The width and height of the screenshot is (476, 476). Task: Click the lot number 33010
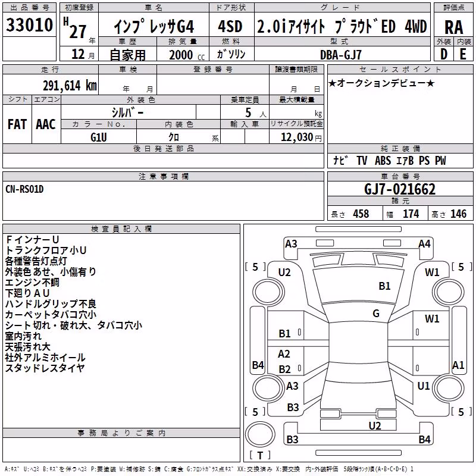tap(29, 25)
